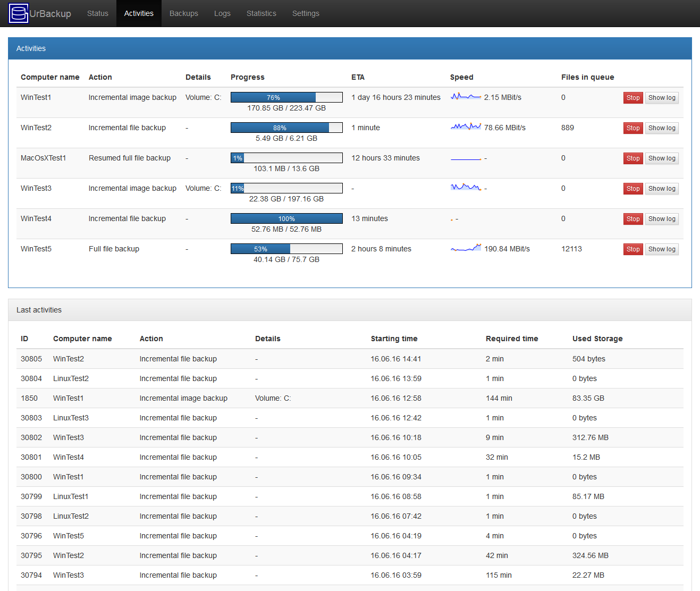
Task: Click the speed graph for WinTest5
Action: [x=466, y=248]
